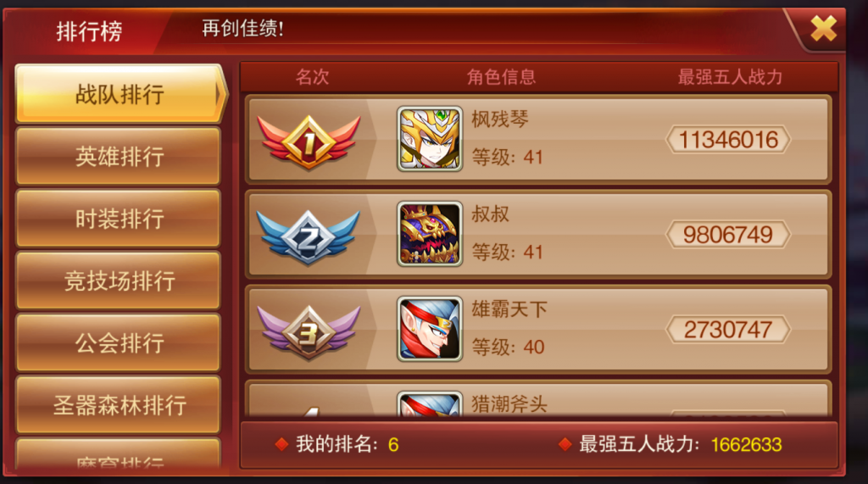
Task: Open 雄霸天下 player avatar portrait
Action: coord(430,330)
